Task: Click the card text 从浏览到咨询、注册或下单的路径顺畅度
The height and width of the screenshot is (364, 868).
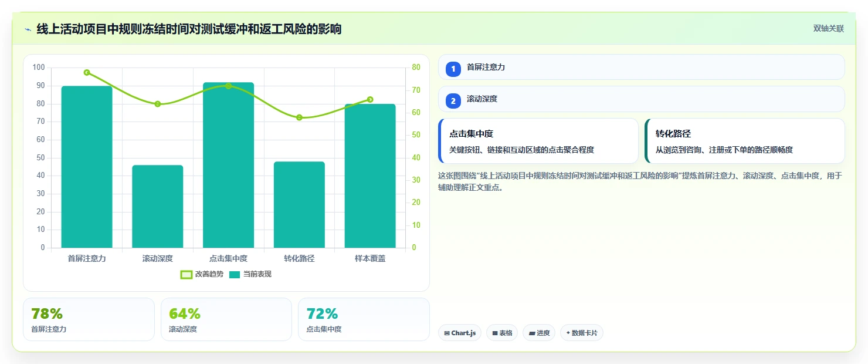Action: coord(724,150)
